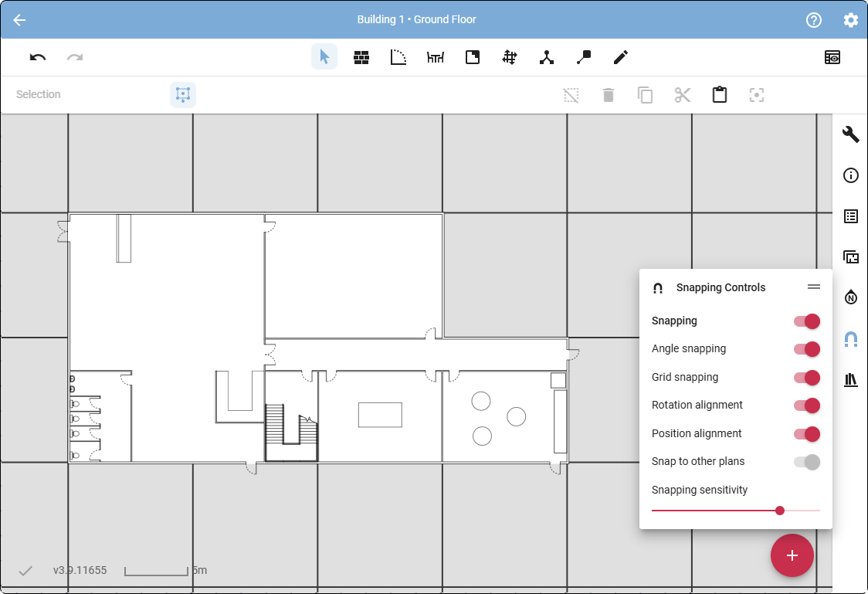Toggle the magnet snapping panel icon
The image size is (868, 594).
(851, 339)
